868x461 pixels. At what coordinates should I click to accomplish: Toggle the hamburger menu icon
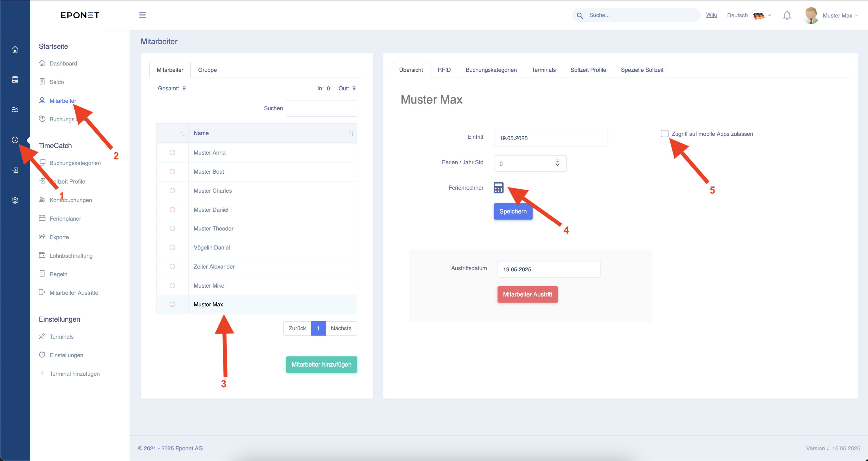143,15
